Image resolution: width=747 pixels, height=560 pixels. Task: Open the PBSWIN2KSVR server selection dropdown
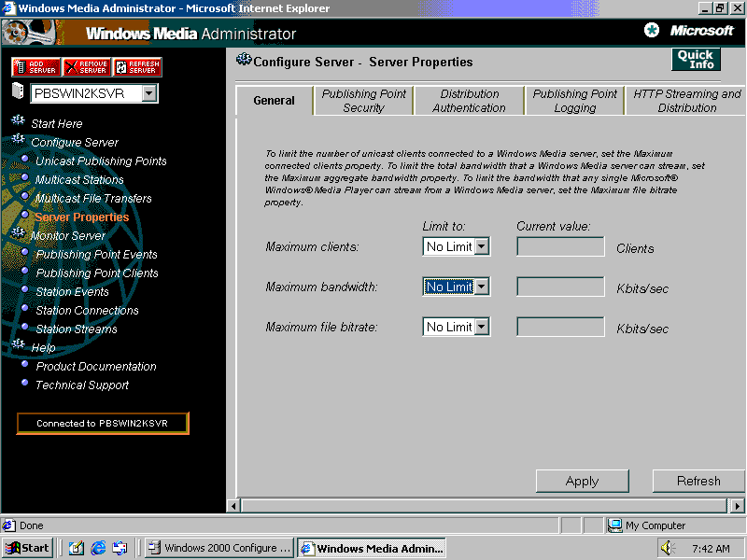[149, 93]
